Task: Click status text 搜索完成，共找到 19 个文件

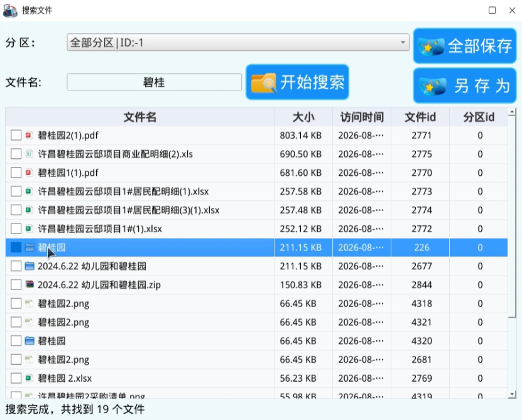Action: [75, 409]
